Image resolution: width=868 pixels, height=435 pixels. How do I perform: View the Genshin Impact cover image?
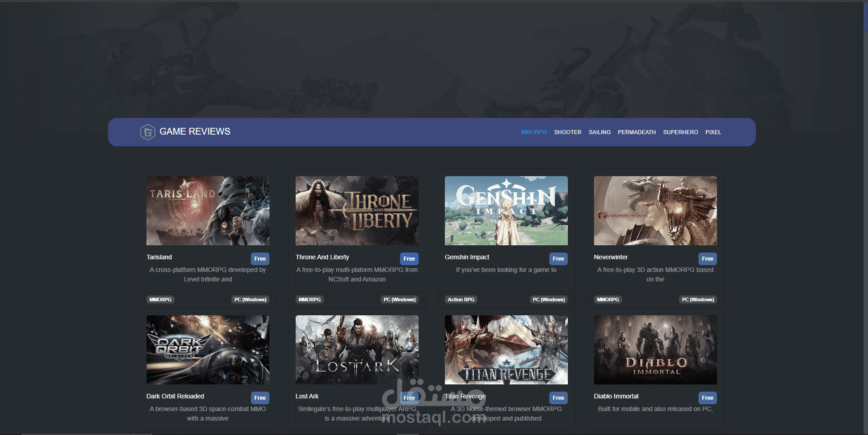(506, 210)
